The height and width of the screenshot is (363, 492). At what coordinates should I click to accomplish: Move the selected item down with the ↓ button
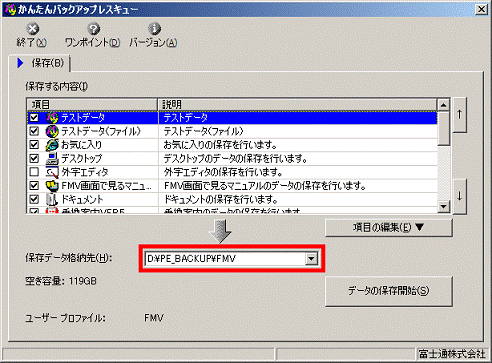[460, 196]
